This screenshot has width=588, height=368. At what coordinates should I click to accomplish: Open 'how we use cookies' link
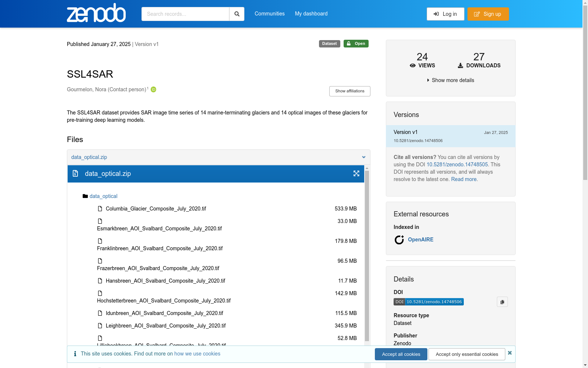point(197,354)
